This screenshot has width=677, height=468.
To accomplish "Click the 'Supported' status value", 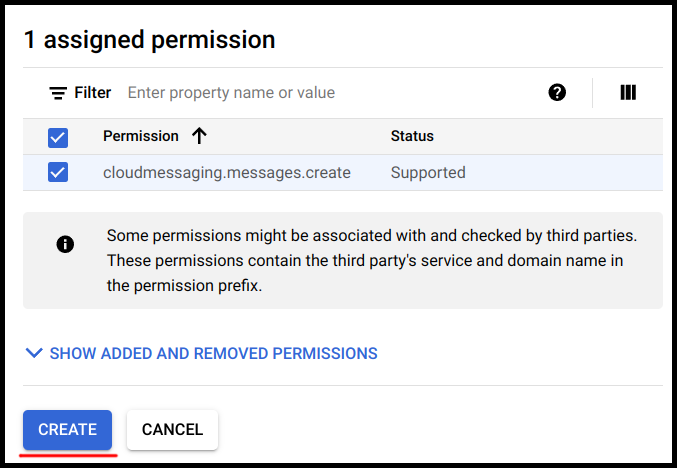I will click(x=428, y=173).
